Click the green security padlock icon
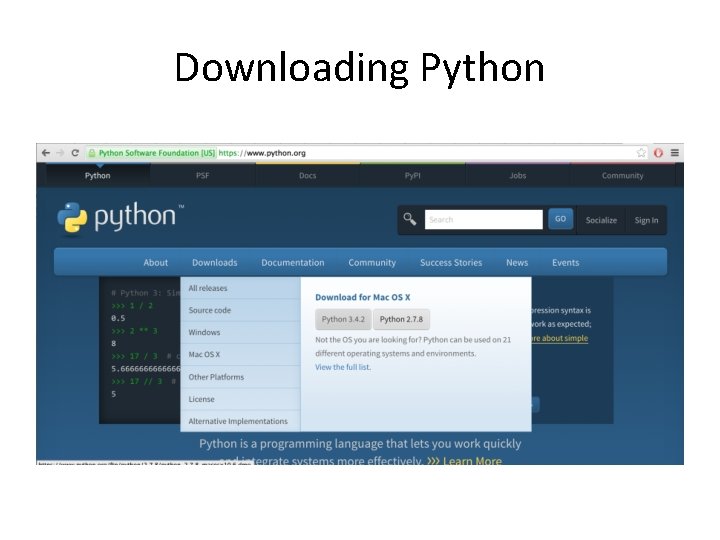Screen dimensions: 720x540 (x=92, y=153)
